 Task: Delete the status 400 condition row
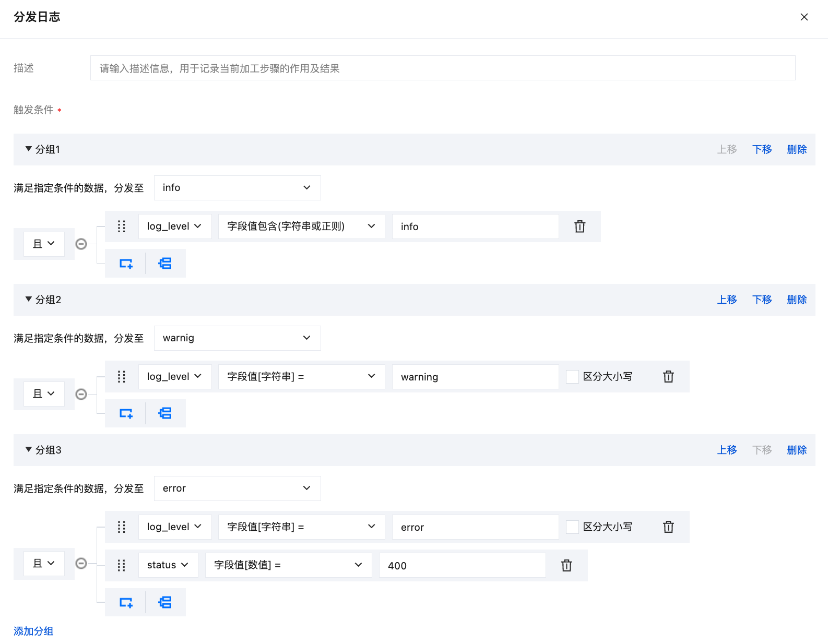pos(566,565)
